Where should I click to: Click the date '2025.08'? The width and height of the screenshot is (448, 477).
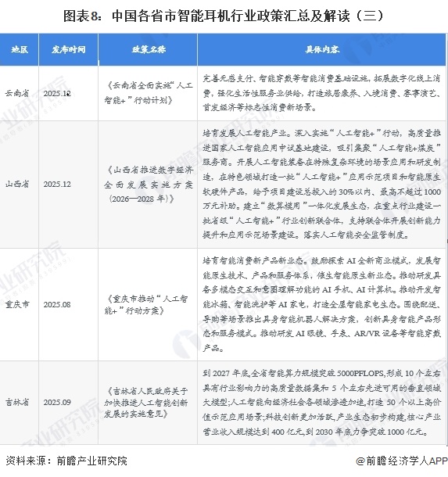(57, 304)
